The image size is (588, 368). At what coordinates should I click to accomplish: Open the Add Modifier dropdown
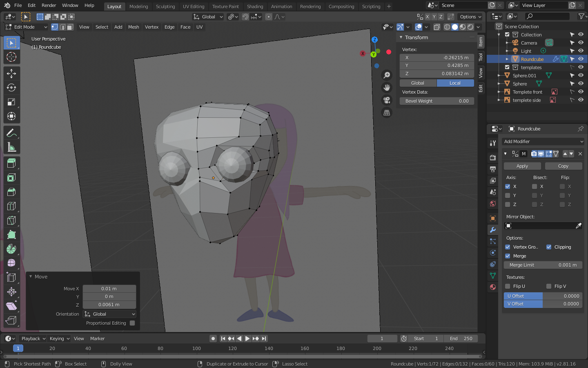[x=543, y=141]
